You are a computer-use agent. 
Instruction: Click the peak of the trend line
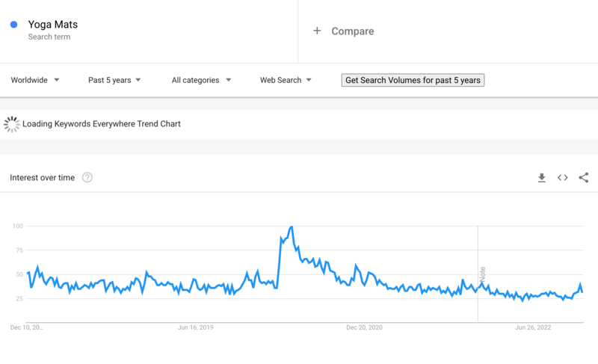click(291, 226)
